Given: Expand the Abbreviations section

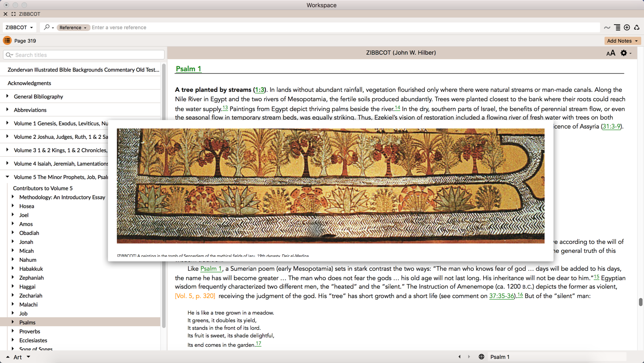Looking at the screenshot, I should click(x=7, y=110).
